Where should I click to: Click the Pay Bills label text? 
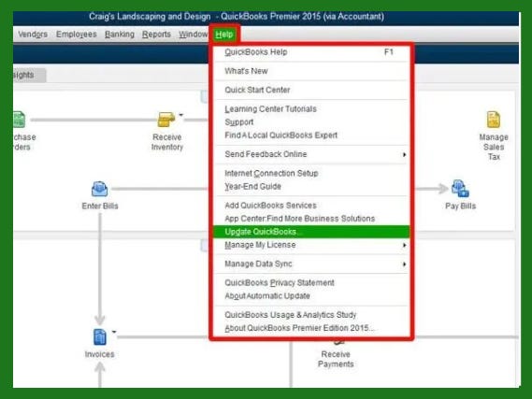pyautogui.click(x=460, y=206)
